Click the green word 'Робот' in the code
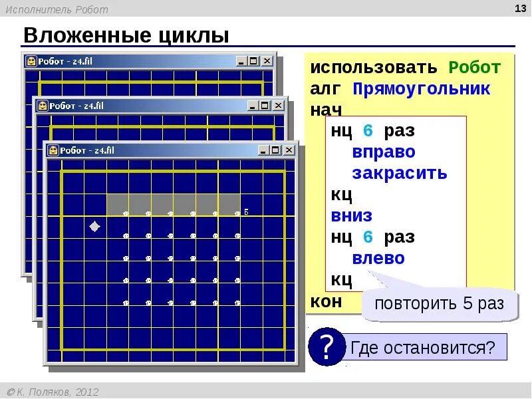Viewport: 532px width, 399px height. pos(474,67)
